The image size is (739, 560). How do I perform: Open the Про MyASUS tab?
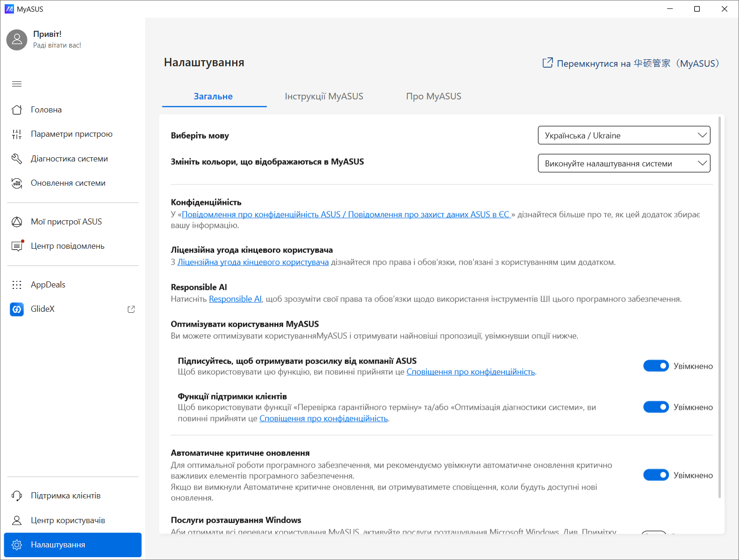434,97
